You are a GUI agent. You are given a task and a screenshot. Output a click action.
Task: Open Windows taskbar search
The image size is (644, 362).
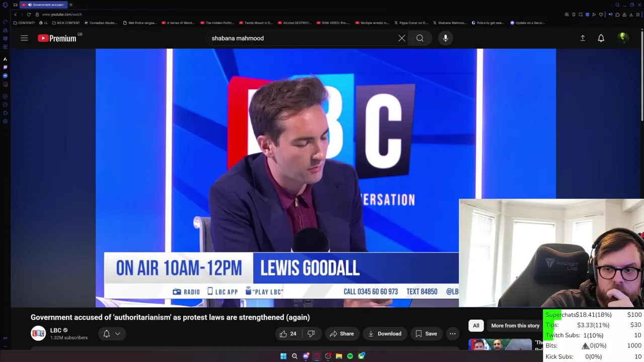294,356
